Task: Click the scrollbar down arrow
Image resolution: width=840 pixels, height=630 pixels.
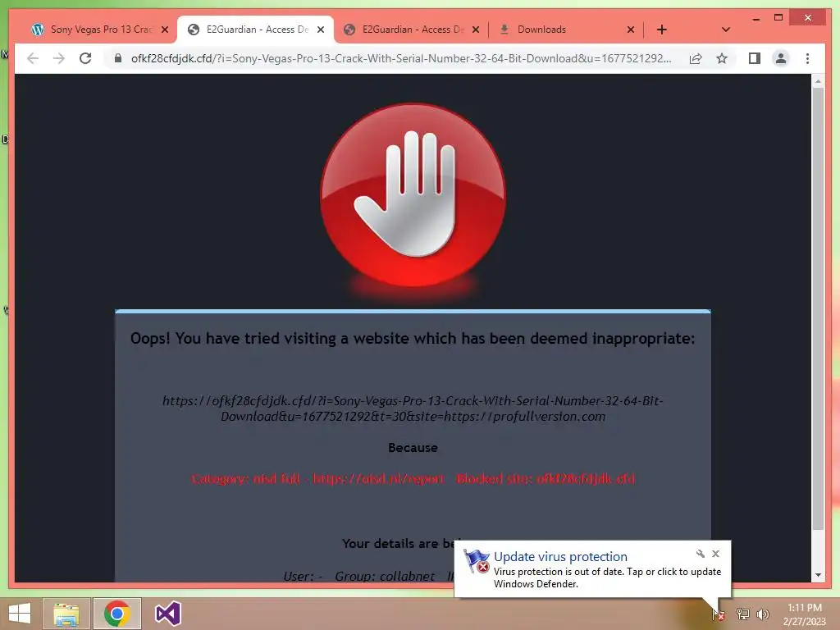Action: pyautogui.click(x=818, y=575)
